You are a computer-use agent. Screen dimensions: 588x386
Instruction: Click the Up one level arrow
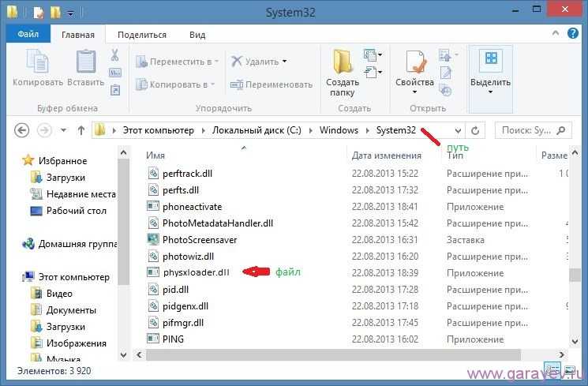[x=81, y=130]
